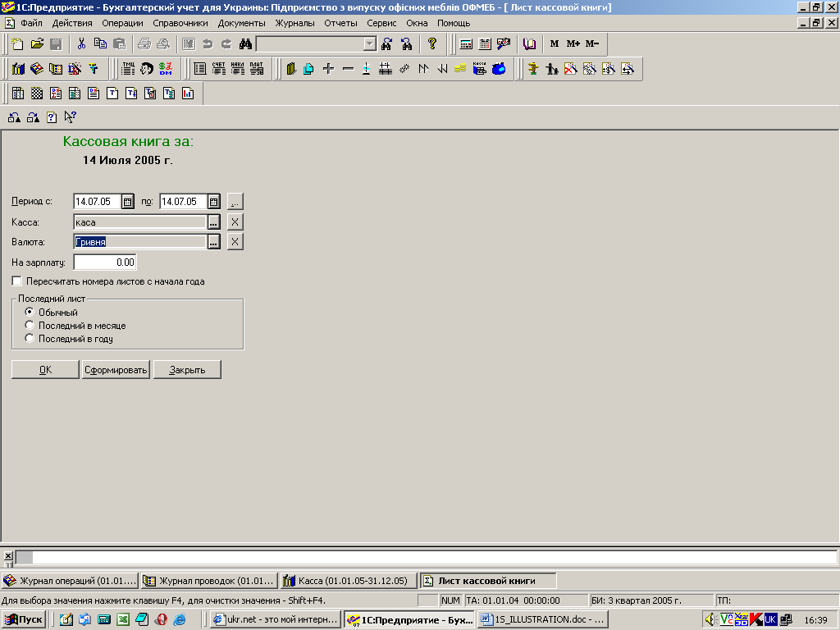Open the Действия menu
Screen dimensions: 840x630
click(x=72, y=23)
